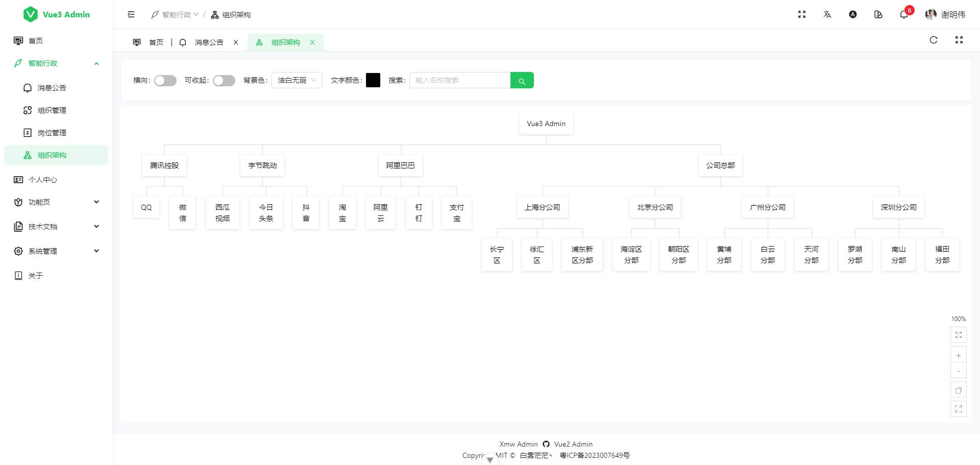Collapse the sidebar menu with the fold icon

click(x=131, y=14)
